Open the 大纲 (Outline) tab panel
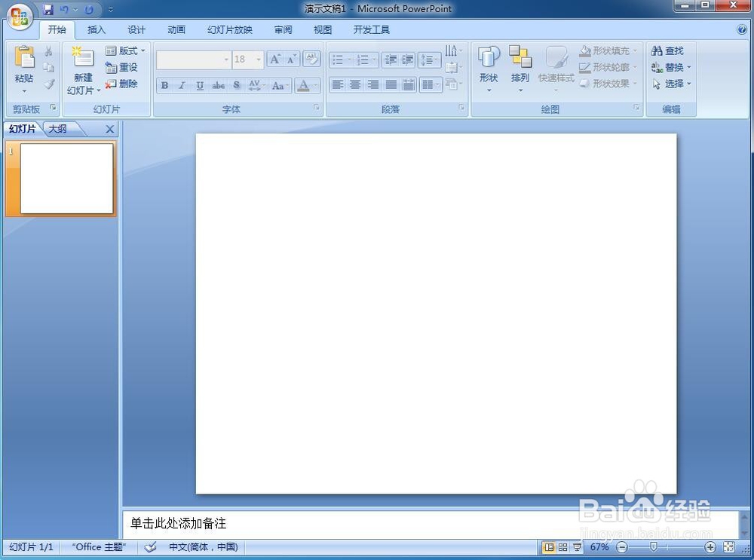The height and width of the screenshot is (560, 754). pyautogui.click(x=57, y=129)
